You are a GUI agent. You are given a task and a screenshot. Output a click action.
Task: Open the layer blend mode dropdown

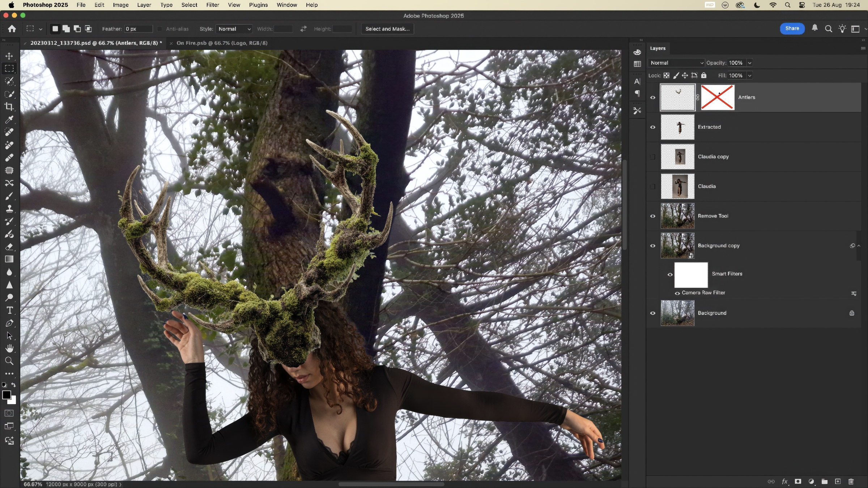coord(676,63)
